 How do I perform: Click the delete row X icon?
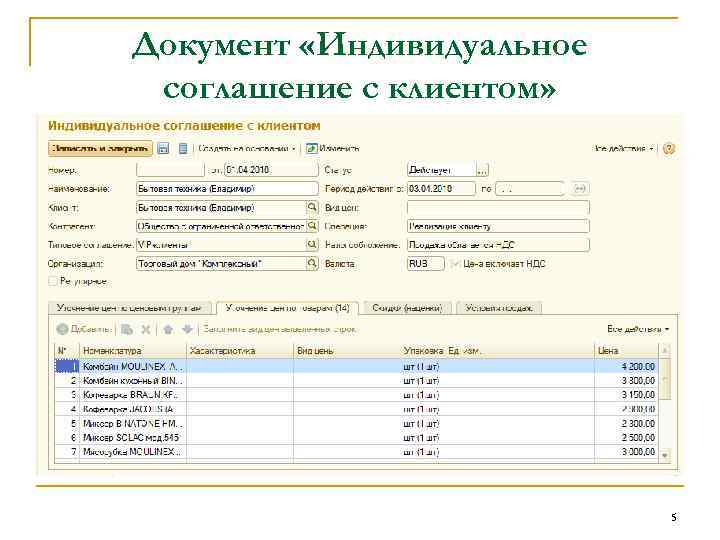[146, 329]
